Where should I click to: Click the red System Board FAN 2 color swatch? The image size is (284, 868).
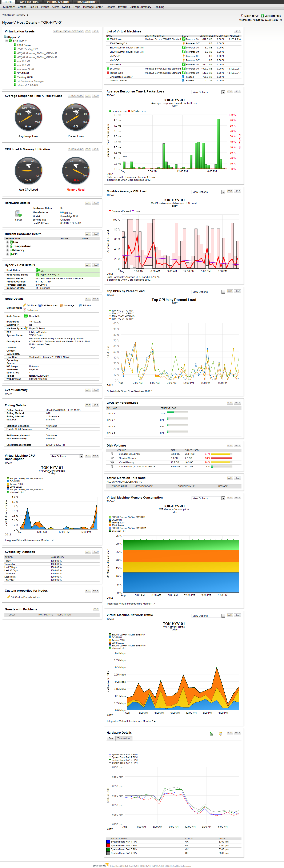[x=108, y=845]
